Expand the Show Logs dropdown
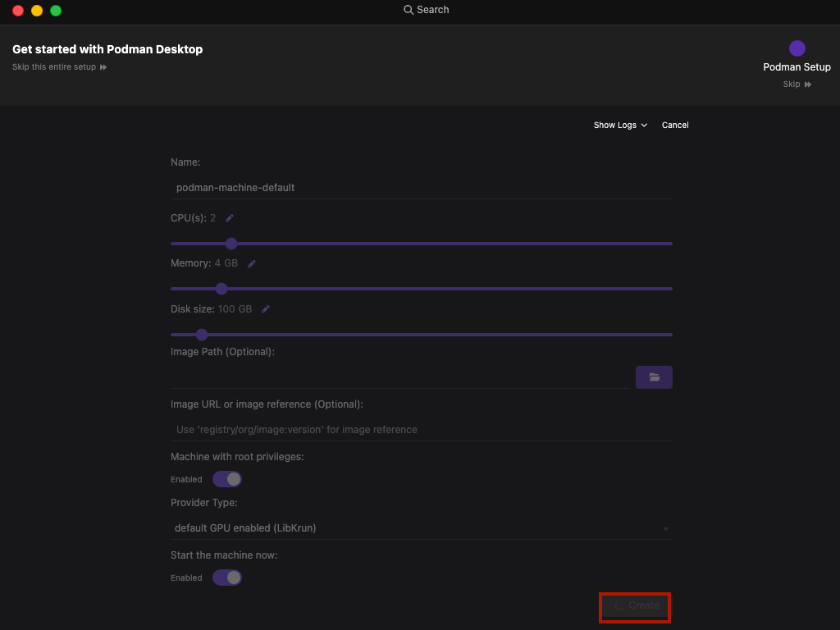Screen dimensions: 840x630 [620, 125]
